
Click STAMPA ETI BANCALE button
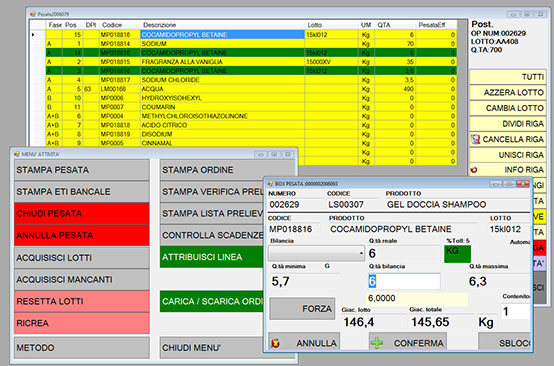click(82, 191)
